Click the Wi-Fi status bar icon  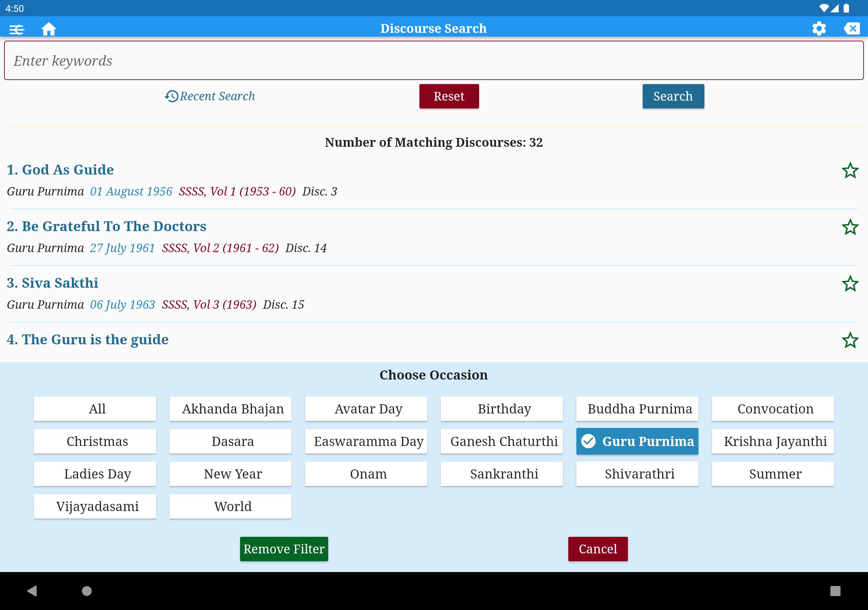point(824,8)
